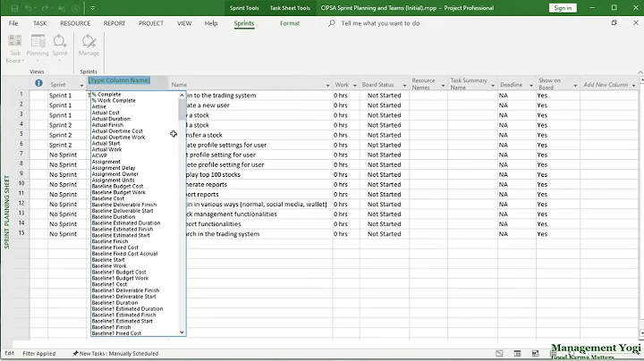This screenshot has height=361, width=644.
Task: Choose 'Baseline Work' from the field list
Action: point(109,265)
